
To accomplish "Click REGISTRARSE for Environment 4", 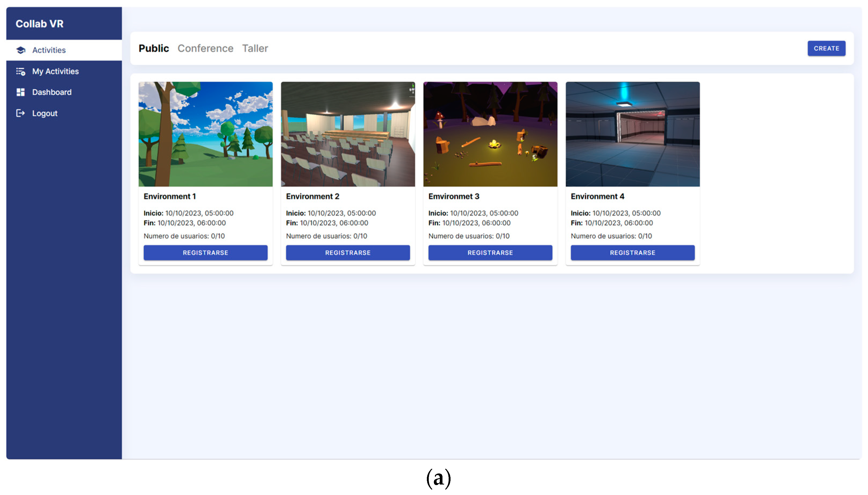I will [x=633, y=252].
